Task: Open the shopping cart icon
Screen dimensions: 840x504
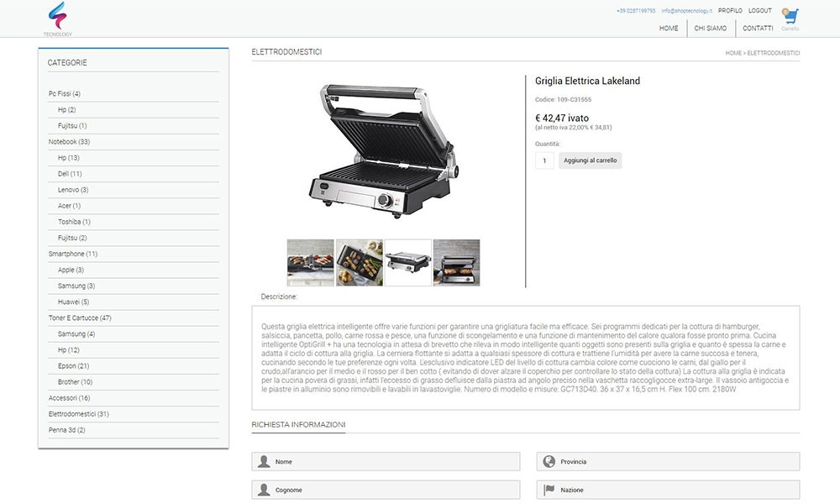Action: (790, 16)
